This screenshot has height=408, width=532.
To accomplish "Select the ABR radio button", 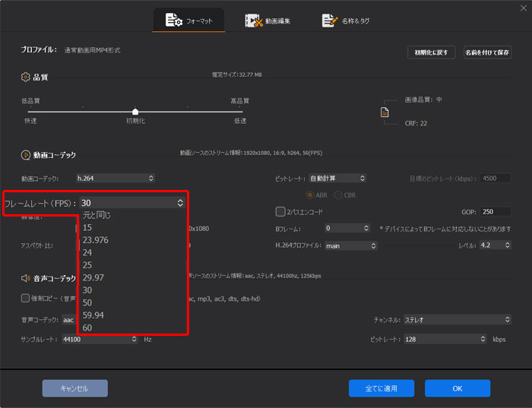I will (x=309, y=195).
